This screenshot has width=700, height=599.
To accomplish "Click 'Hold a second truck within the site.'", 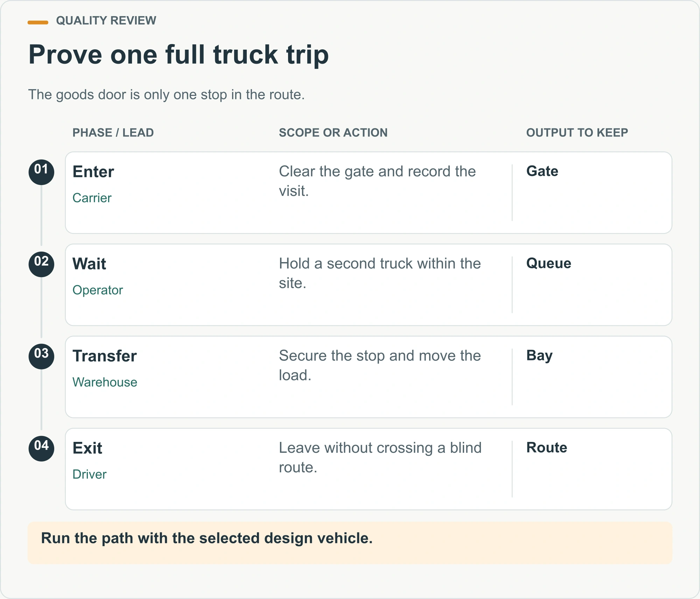I will [x=380, y=273].
